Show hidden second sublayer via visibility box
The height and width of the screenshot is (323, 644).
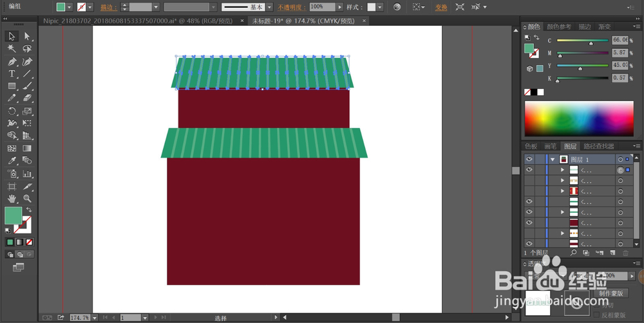[529, 180]
